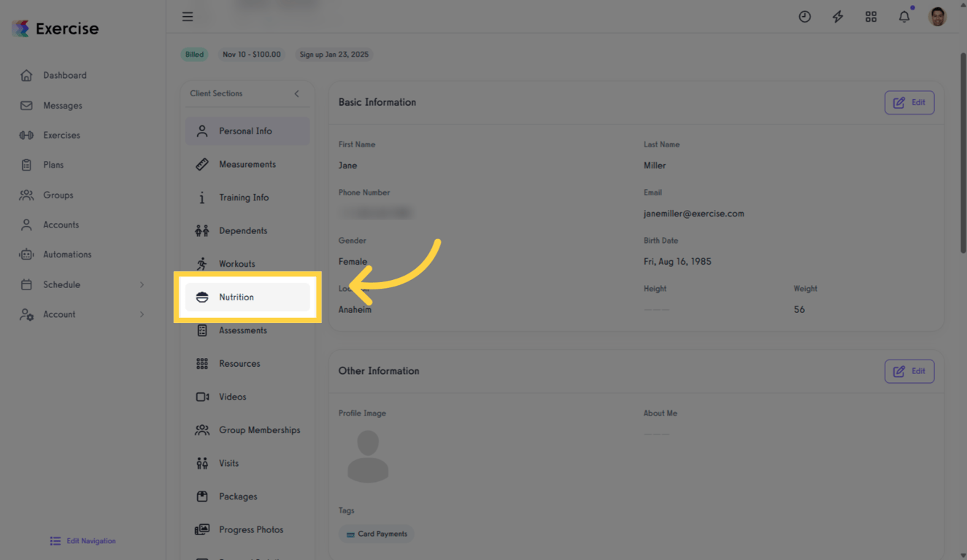Click the Billed status badge
Screen dimensions: 967x560
coord(194,54)
